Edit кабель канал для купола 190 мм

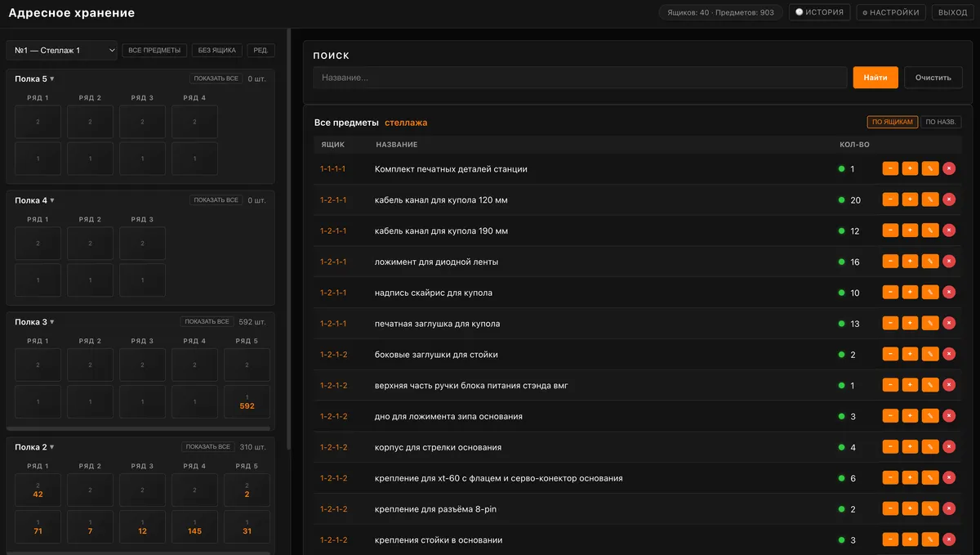[x=930, y=231]
